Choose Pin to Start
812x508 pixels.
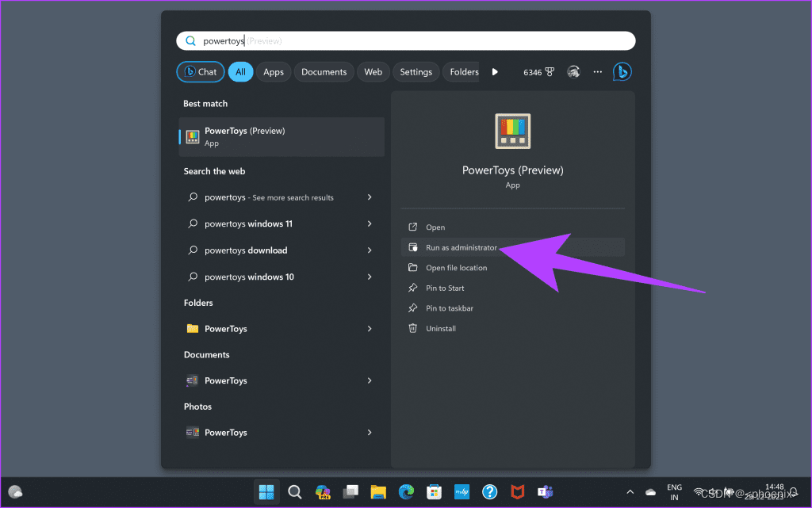[x=513, y=288]
